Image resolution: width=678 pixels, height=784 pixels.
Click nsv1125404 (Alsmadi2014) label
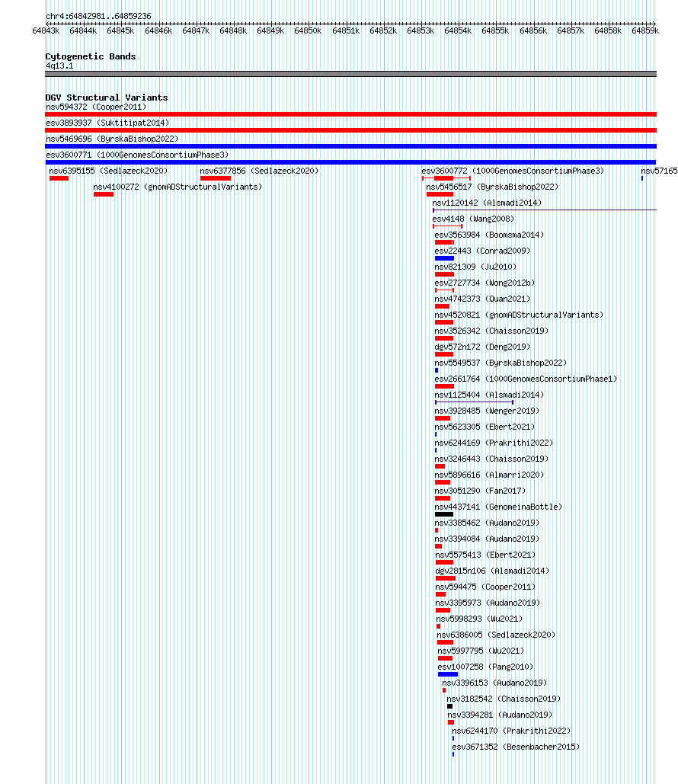489,395
